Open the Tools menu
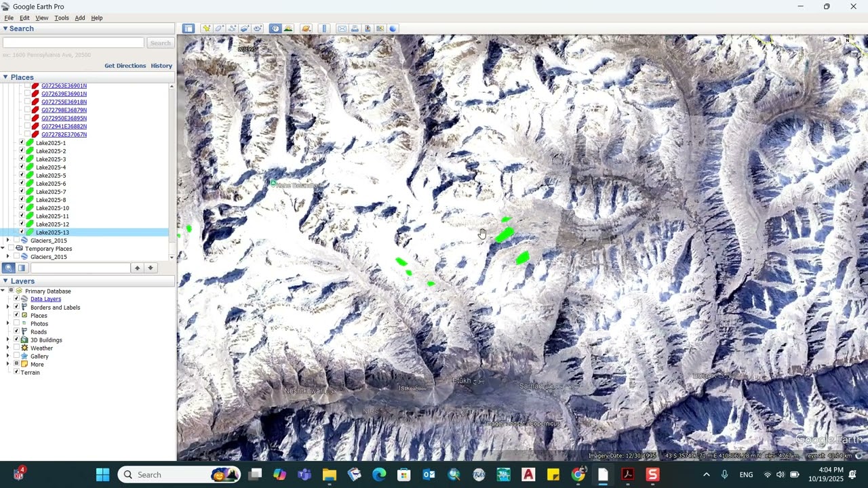This screenshot has height=488, width=868. [x=62, y=18]
